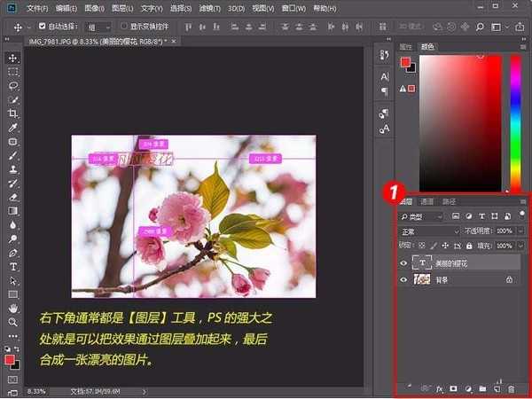Click the red foreground color swatch
This screenshot has height=399, width=532.
[x=11, y=360]
